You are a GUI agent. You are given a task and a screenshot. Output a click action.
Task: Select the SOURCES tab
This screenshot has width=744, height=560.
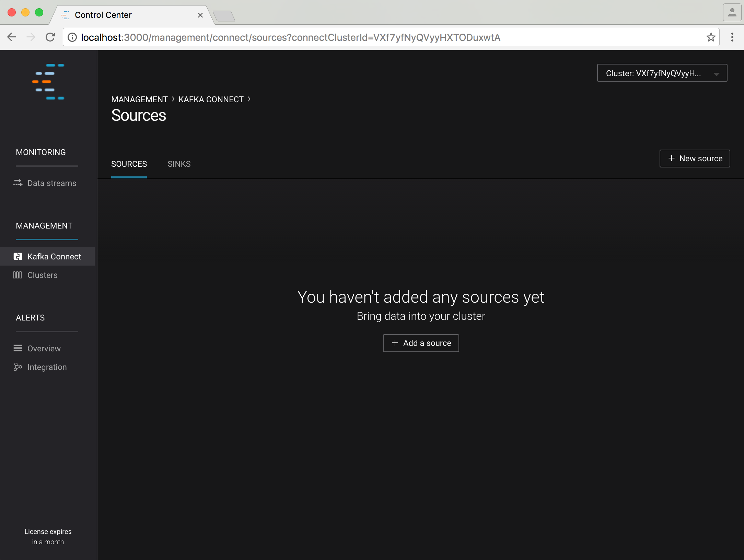tap(129, 164)
